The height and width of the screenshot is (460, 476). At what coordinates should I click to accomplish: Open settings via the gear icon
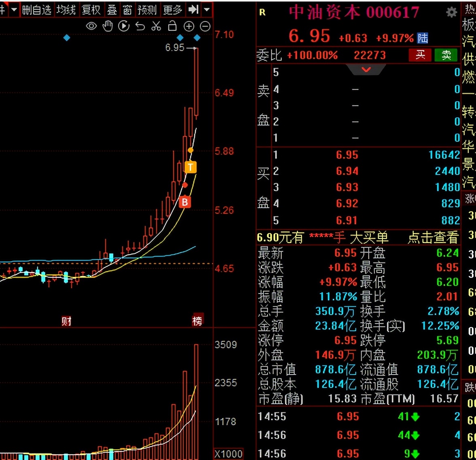pyautogui.click(x=452, y=13)
